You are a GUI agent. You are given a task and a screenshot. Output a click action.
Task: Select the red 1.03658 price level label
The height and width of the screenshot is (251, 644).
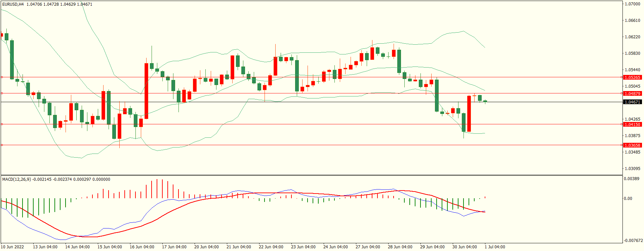pyautogui.click(x=632, y=145)
